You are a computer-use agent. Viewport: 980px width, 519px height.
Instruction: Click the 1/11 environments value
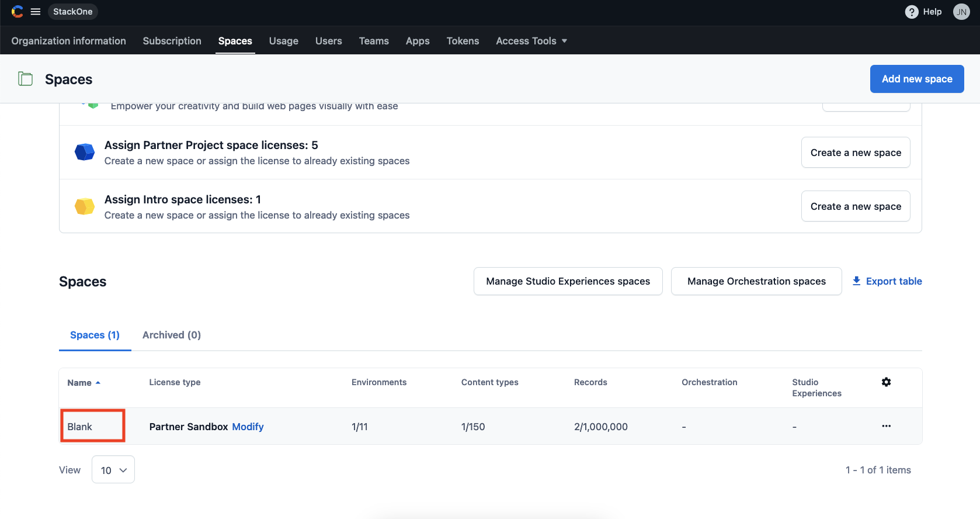[360, 427]
